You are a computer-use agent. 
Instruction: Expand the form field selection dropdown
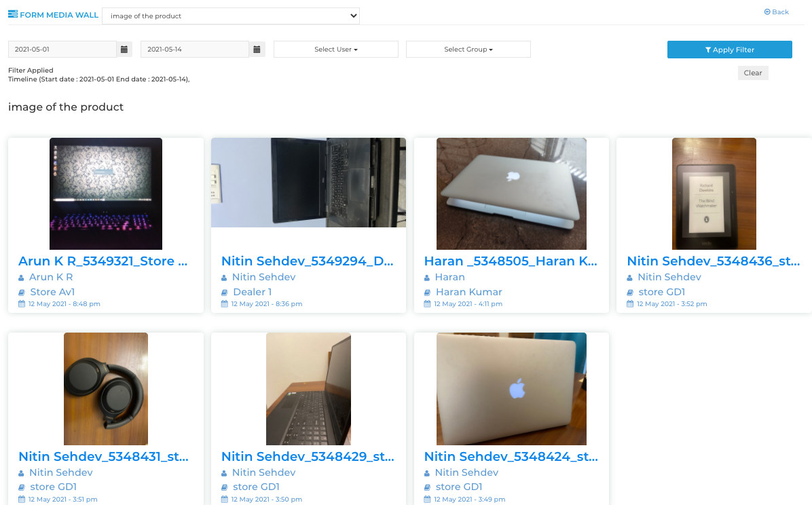coord(230,16)
